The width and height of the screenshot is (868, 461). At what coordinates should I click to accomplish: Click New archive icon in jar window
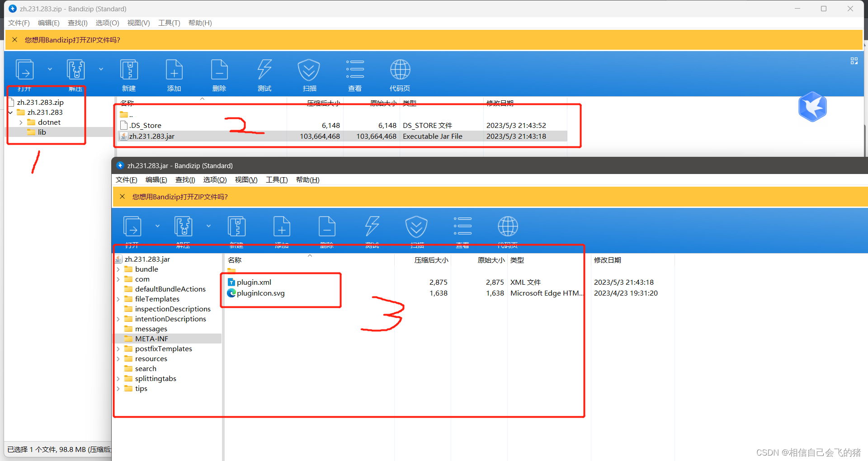tap(236, 226)
